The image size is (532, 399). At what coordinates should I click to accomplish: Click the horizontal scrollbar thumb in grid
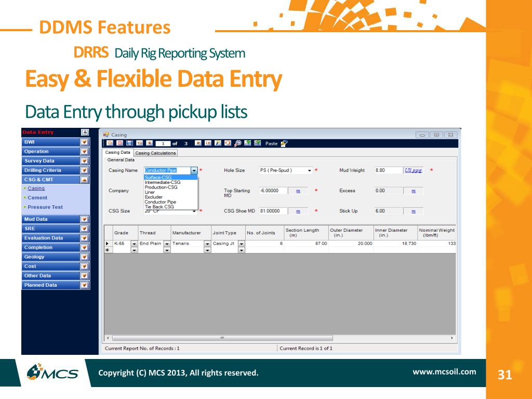click(222, 338)
